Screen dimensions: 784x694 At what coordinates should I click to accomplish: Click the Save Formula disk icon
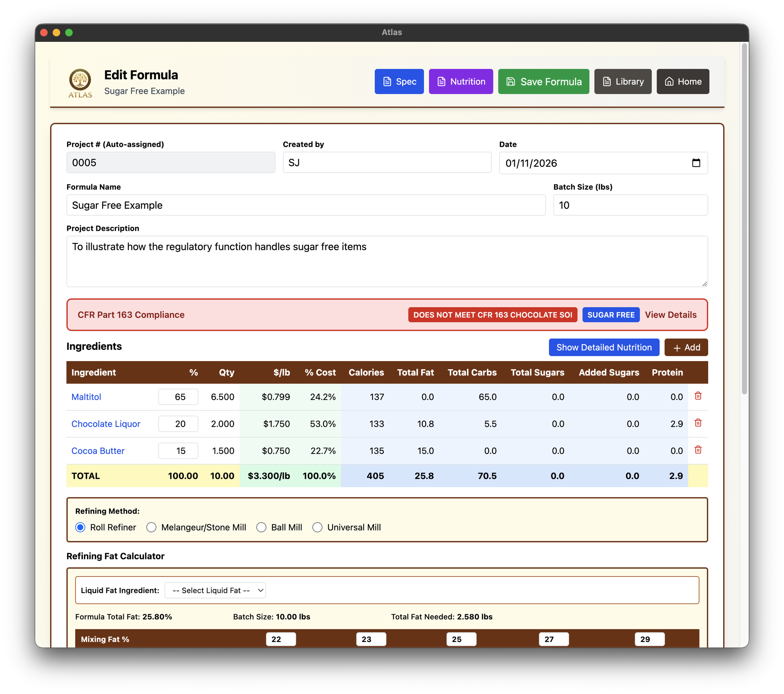[x=511, y=81]
